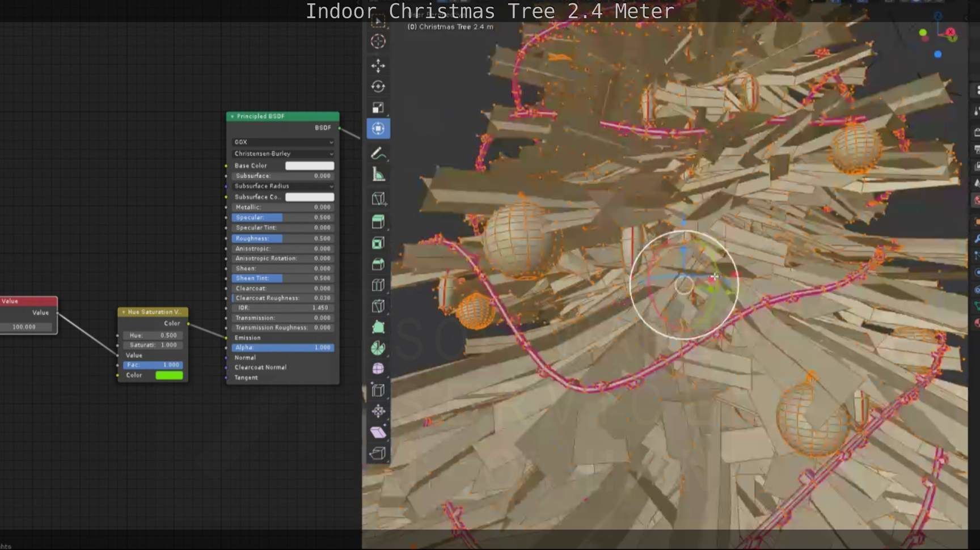Click the IOR value field
The width and height of the screenshot is (980, 550).
click(x=283, y=308)
